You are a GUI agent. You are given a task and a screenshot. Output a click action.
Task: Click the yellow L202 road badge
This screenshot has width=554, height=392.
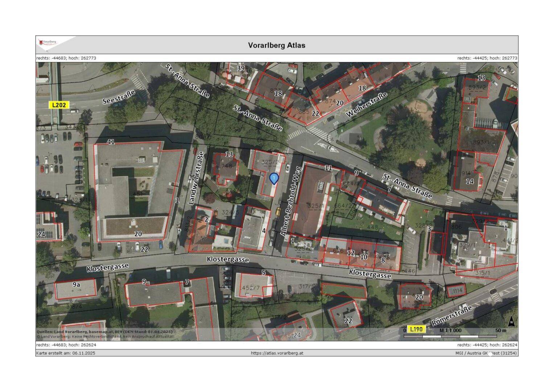pos(59,105)
